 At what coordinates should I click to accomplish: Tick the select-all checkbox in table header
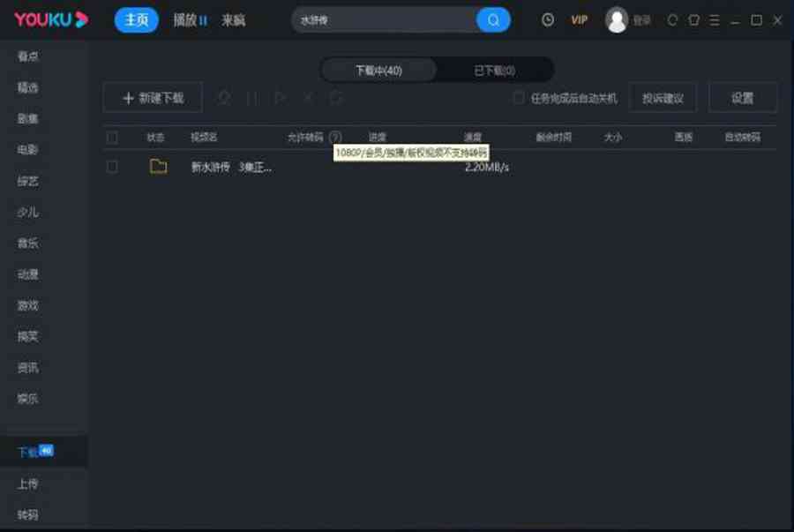112,138
